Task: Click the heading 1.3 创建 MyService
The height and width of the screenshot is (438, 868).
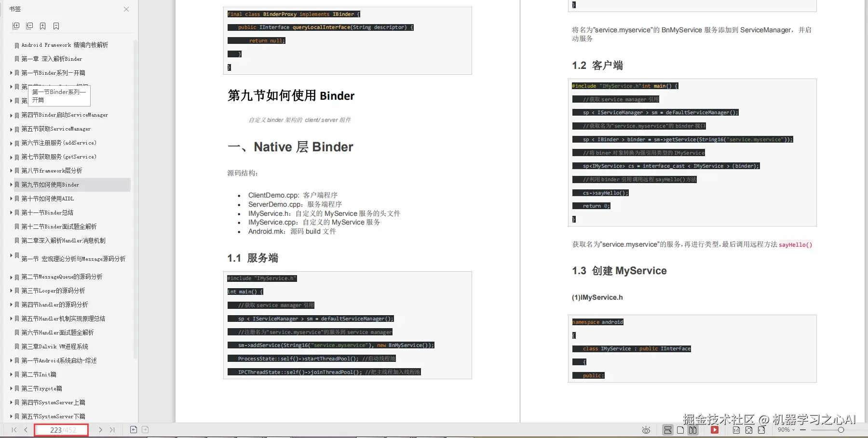Action: click(619, 271)
